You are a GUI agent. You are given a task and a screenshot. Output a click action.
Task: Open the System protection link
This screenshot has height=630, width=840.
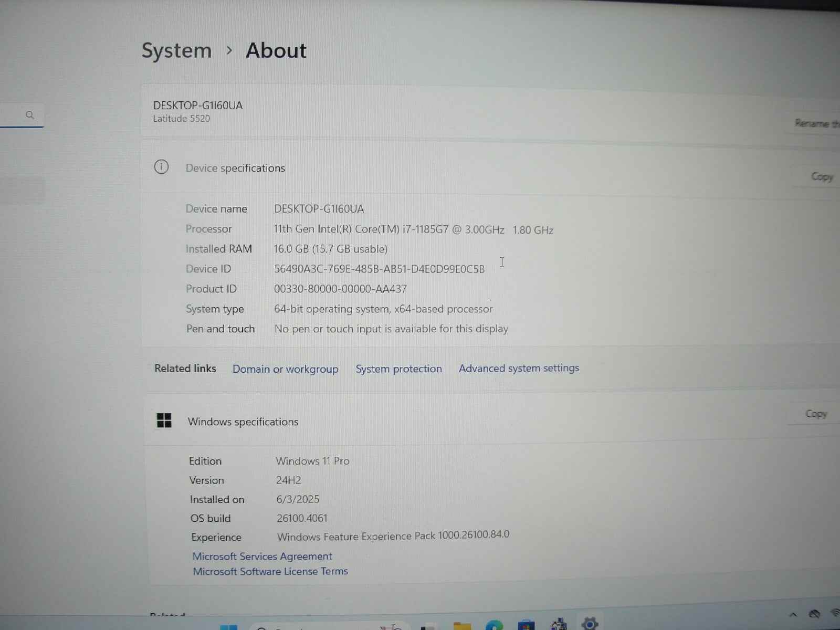(398, 369)
